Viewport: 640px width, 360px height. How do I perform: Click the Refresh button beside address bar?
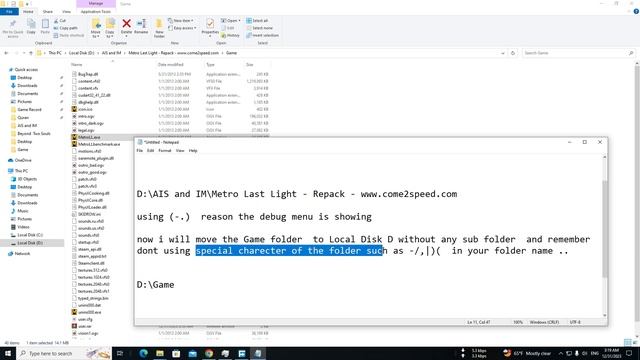(x=513, y=53)
